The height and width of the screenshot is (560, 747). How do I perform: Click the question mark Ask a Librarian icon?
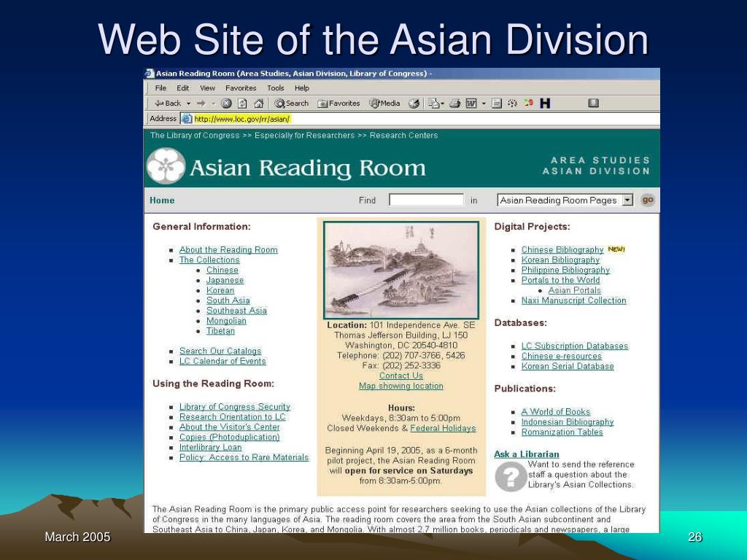pyautogui.click(x=510, y=476)
